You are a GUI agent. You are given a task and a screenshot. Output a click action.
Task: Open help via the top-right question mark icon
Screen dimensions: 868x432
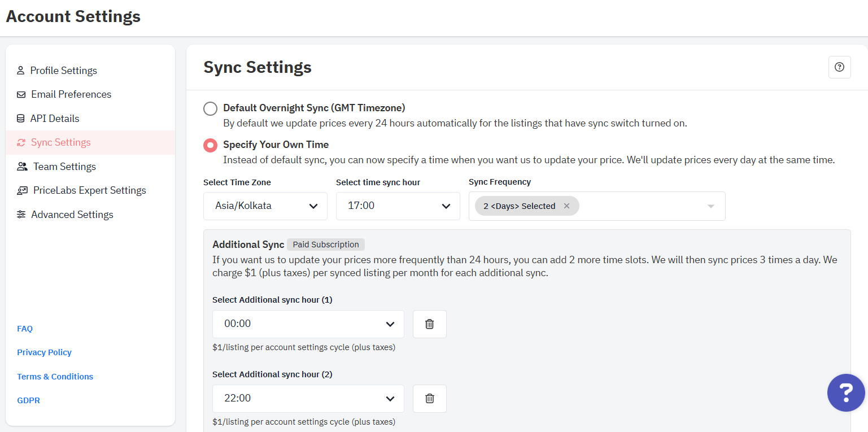(x=839, y=67)
